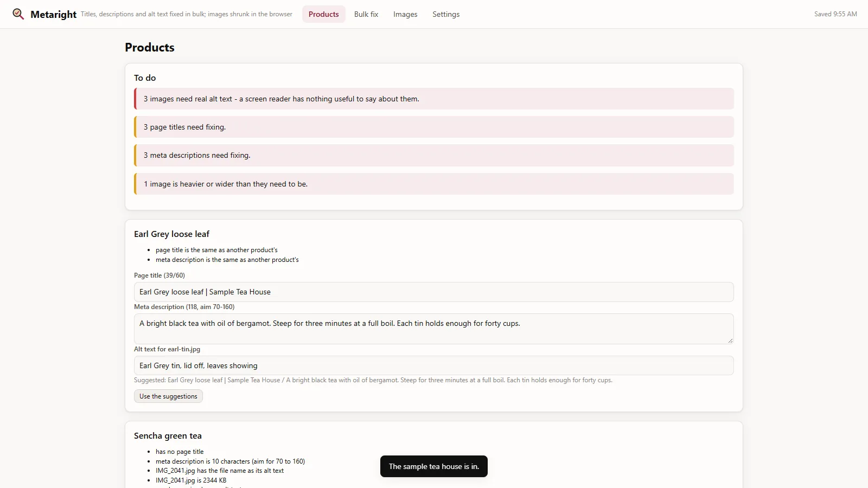868x488 pixels.
Task: Click the Earl Grey loose leaf heading
Action: (171, 234)
